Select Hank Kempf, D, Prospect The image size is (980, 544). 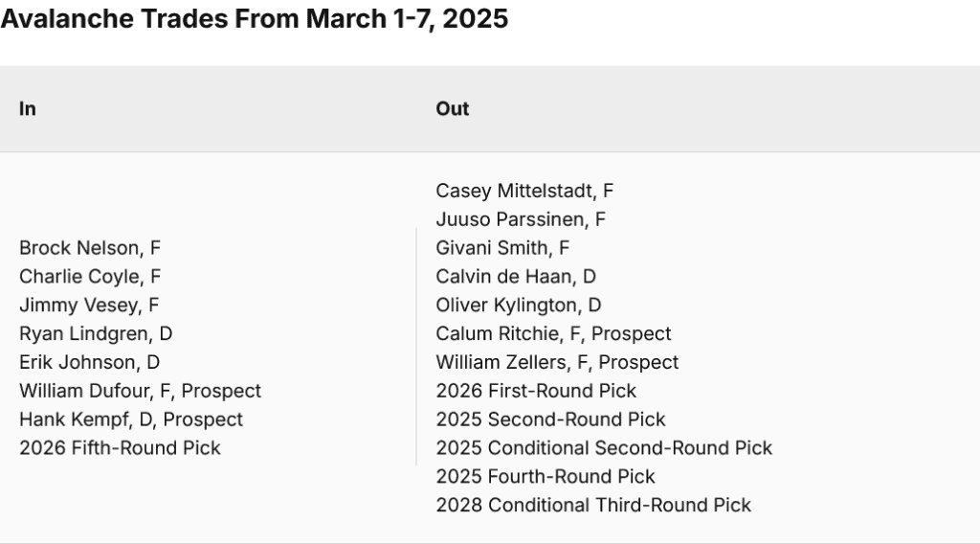tap(131, 419)
